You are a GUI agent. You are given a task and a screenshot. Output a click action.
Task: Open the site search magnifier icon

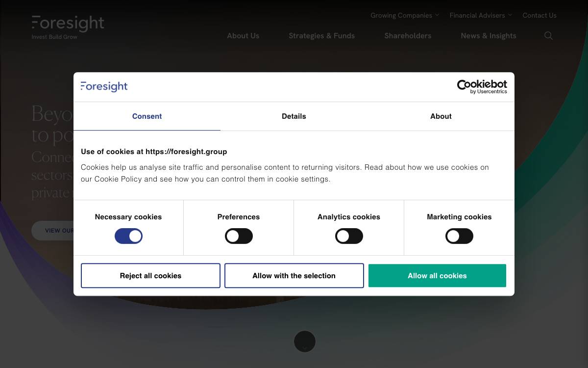548,35
